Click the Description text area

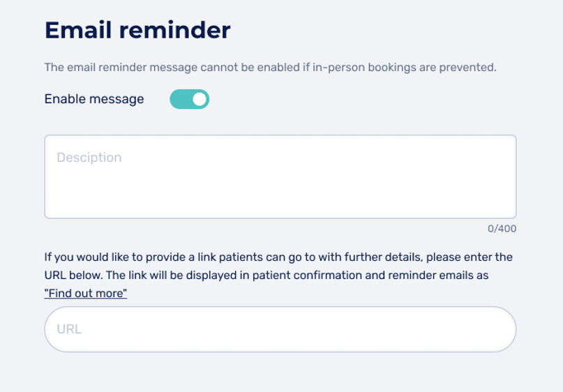coord(280,176)
